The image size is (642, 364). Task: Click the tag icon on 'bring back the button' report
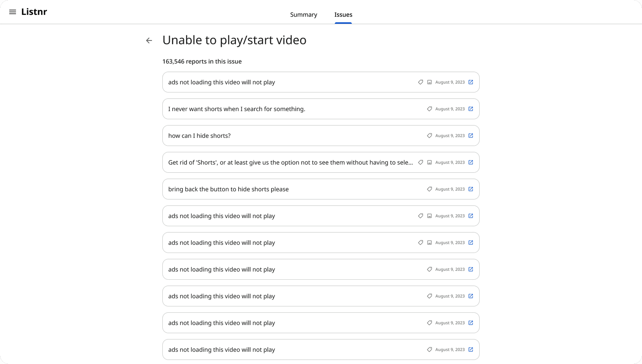(429, 189)
